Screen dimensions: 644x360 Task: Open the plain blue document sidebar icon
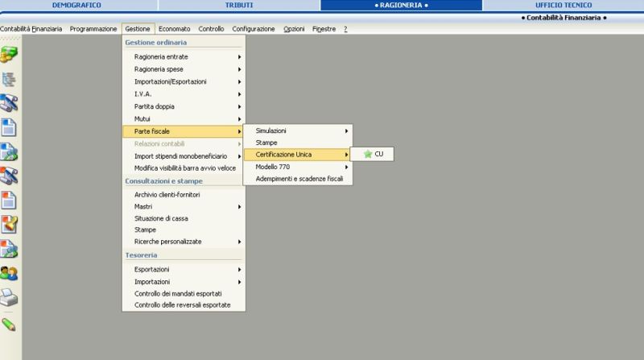pos(9,127)
